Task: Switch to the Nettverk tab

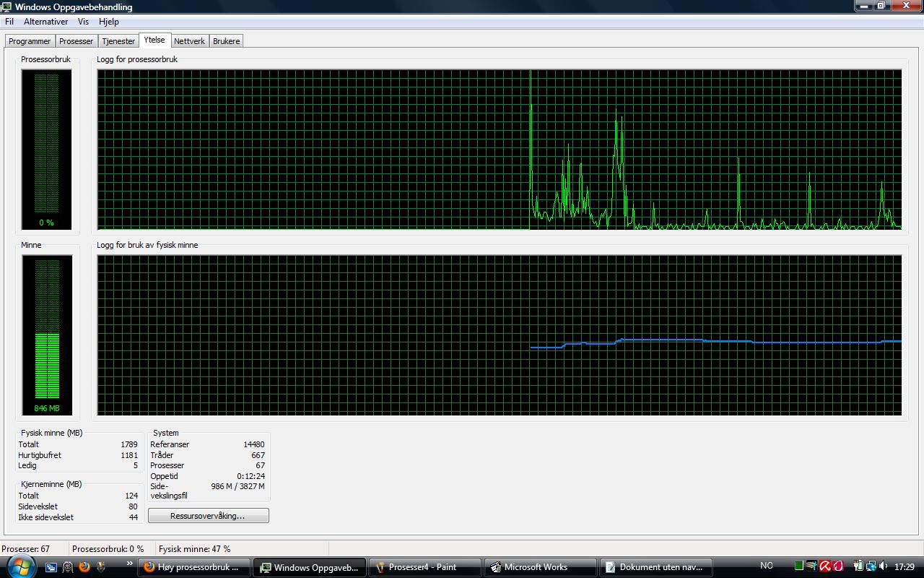Action: pos(190,41)
